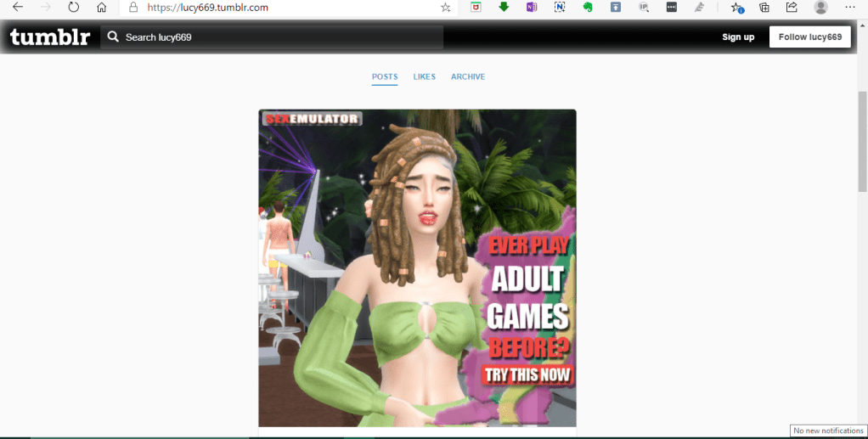Open the Favorites list icon

736,8
